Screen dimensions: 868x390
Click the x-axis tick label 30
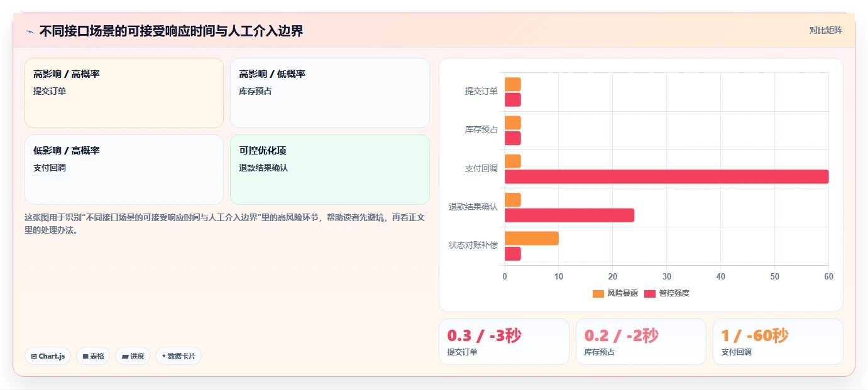point(667,276)
